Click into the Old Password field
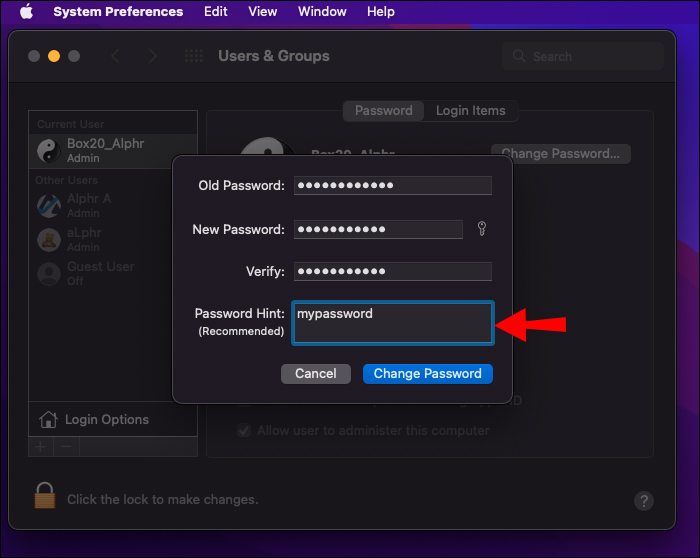The height and width of the screenshot is (558, 700). click(392, 186)
